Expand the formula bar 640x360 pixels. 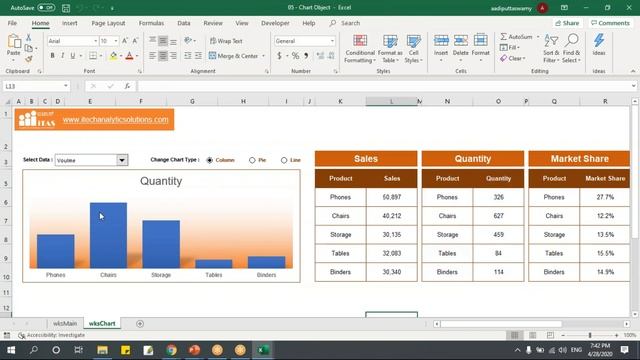pos(633,86)
